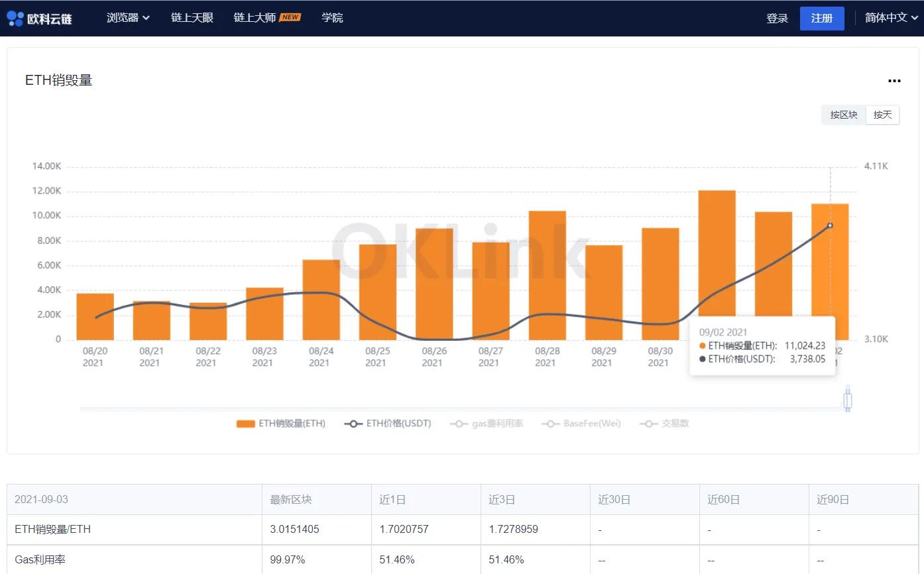Click the value 3.0151405 in the table
The width and height of the screenshot is (924, 574).
click(294, 530)
